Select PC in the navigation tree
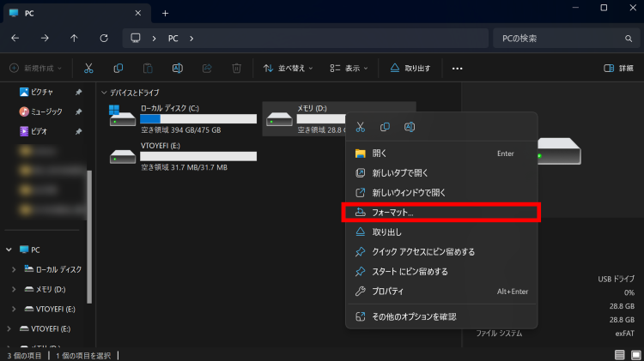 (x=30, y=250)
